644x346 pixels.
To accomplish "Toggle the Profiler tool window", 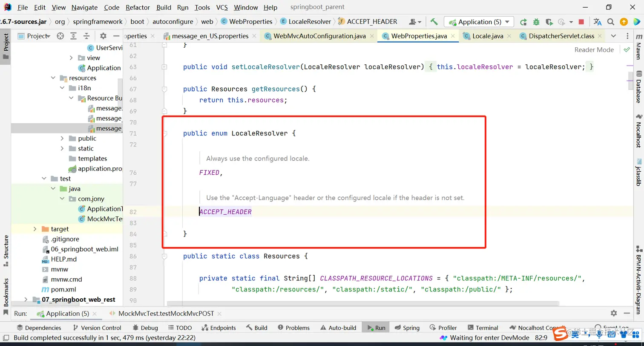I will pos(443,328).
